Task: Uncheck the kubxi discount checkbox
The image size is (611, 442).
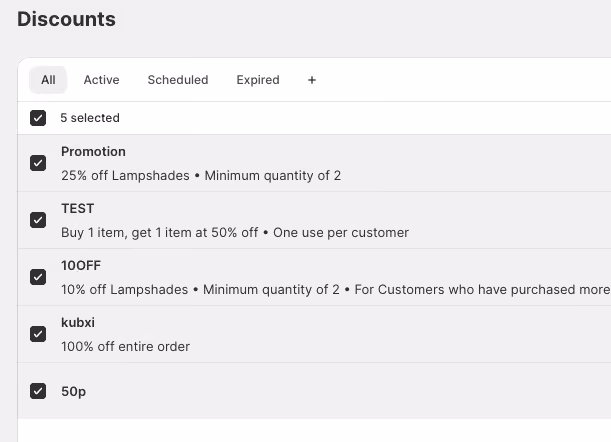Action: pos(38,334)
